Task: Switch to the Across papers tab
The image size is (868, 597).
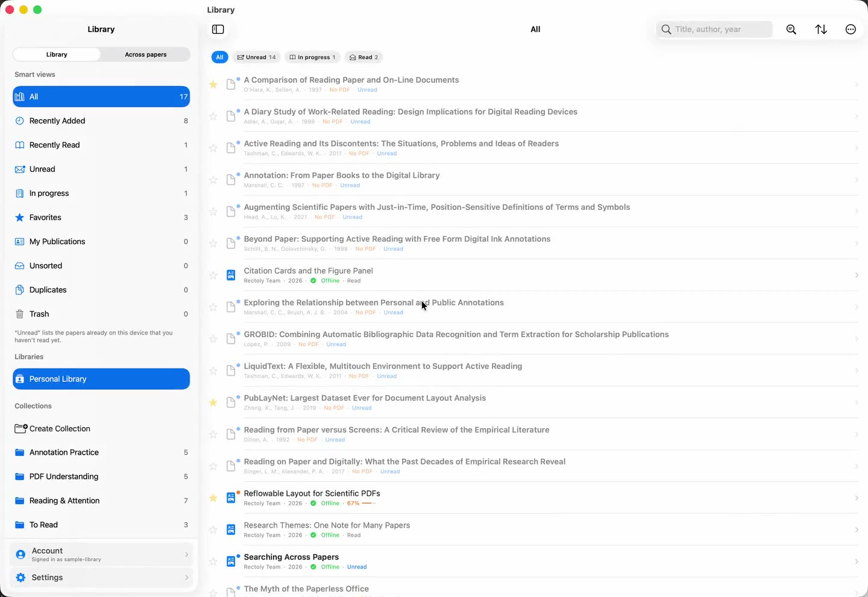Action: pyautogui.click(x=146, y=54)
